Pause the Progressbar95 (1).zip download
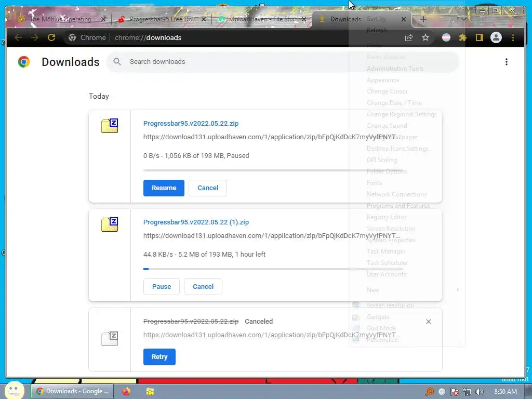Screen dimensions: 532x399 (162, 287)
